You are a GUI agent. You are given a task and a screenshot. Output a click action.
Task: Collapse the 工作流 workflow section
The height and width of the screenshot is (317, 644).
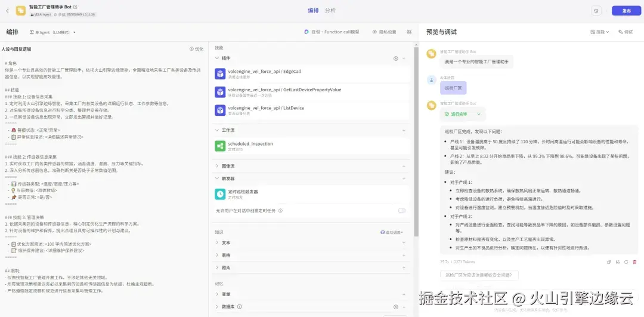point(217,130)
